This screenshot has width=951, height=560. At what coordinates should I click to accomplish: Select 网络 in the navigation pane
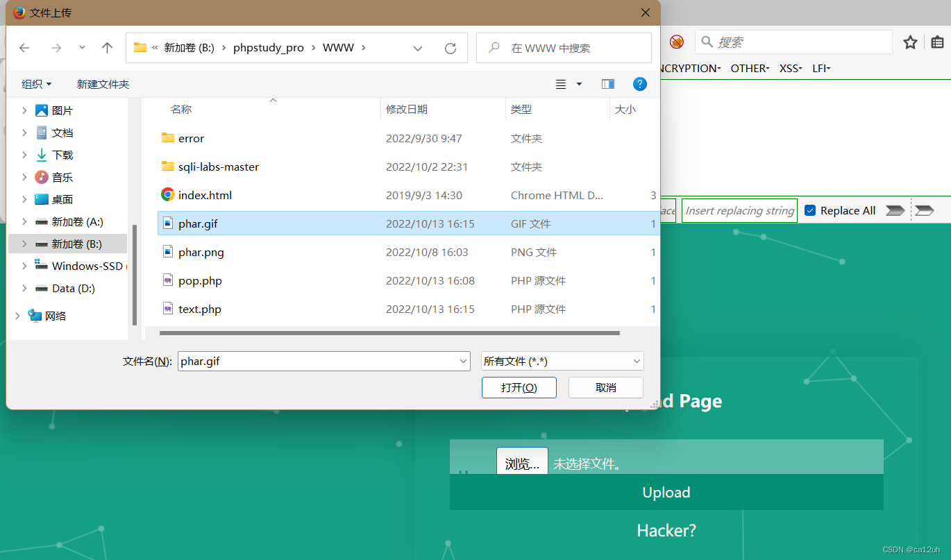pyautogui.click(x=47, y=316)
